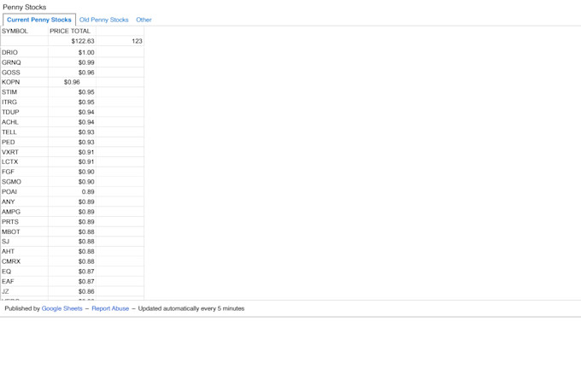Image resolution: width=581 pixels, height=392 pixels.
Task: Click the $0.99 price in GRNQ row
Action: [72, 62]
